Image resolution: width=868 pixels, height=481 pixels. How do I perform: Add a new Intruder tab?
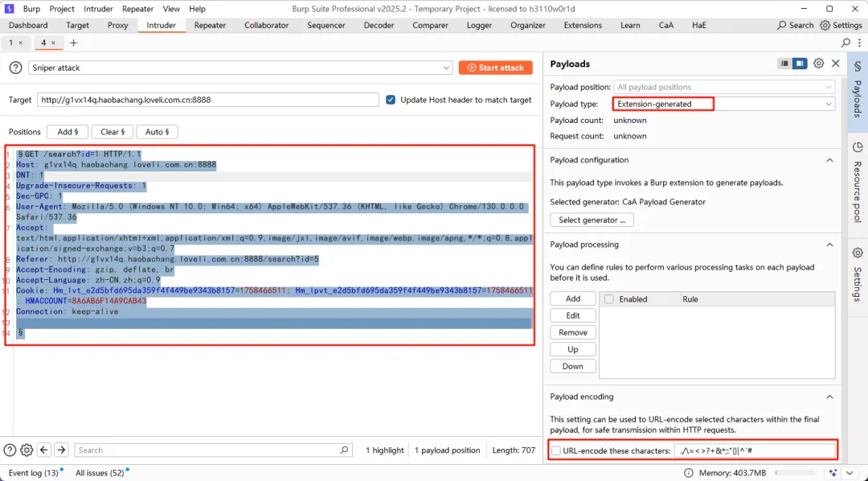(x=74, y=43)
